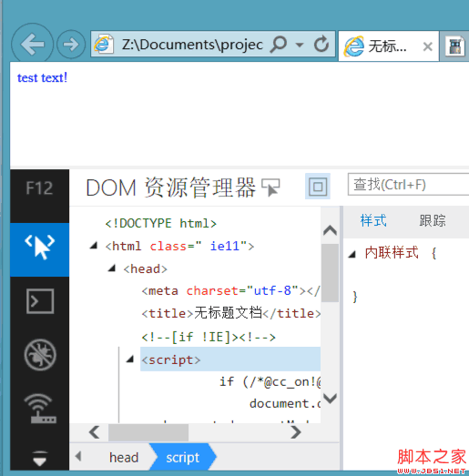Open the DOM Explorer tool in the F12 sidebar
This screenshot has height=476, width=469.
pyautogui.click(x=40, y=249)
